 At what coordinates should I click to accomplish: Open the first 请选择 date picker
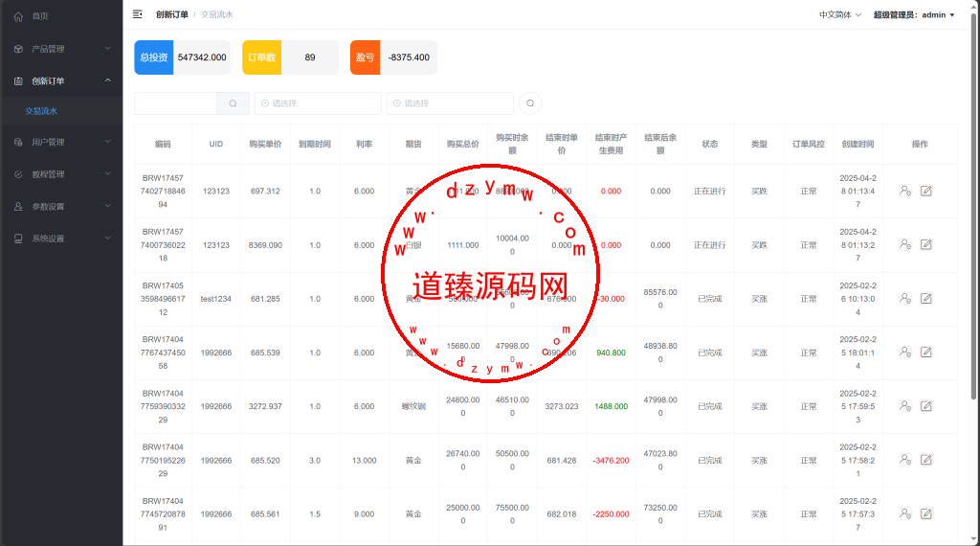(318, 103)
